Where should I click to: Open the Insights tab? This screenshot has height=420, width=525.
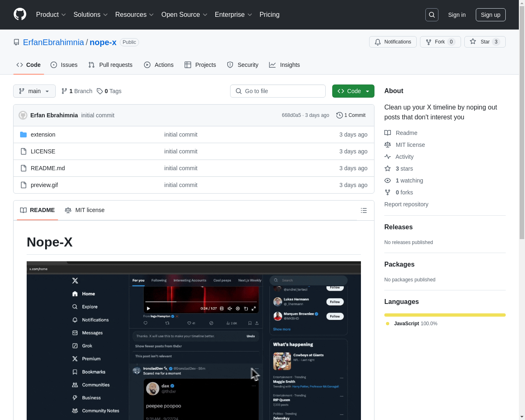285,65
